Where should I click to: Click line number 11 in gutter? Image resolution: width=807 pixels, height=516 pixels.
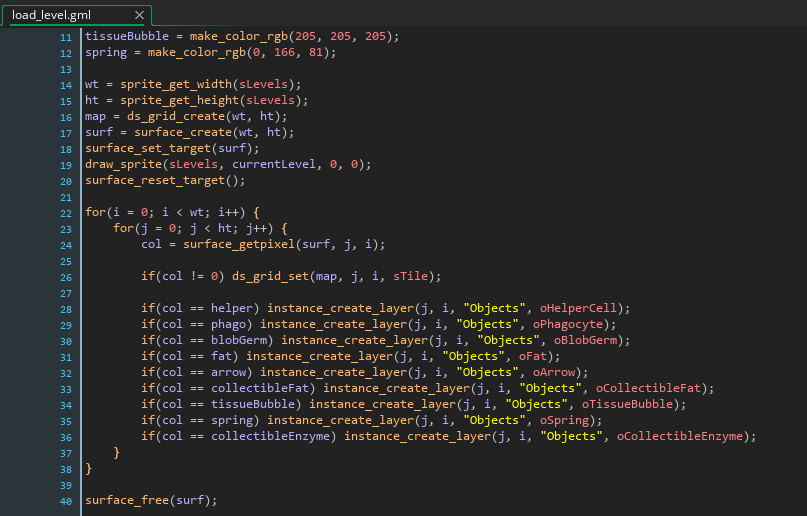[x=66, y=37]
